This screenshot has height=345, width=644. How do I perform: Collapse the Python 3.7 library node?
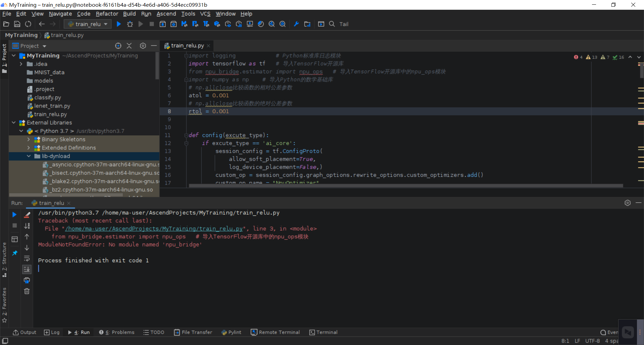coord(21,131)
